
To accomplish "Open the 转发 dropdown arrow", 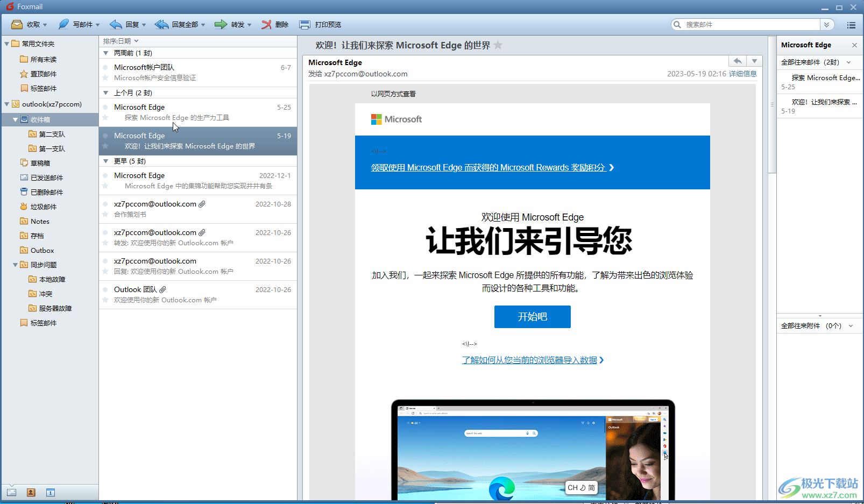I will [250, 25].
